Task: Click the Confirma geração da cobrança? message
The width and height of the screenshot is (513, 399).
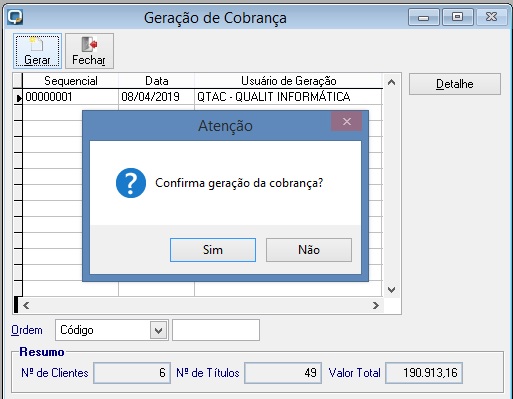Action: pos(239,183)
